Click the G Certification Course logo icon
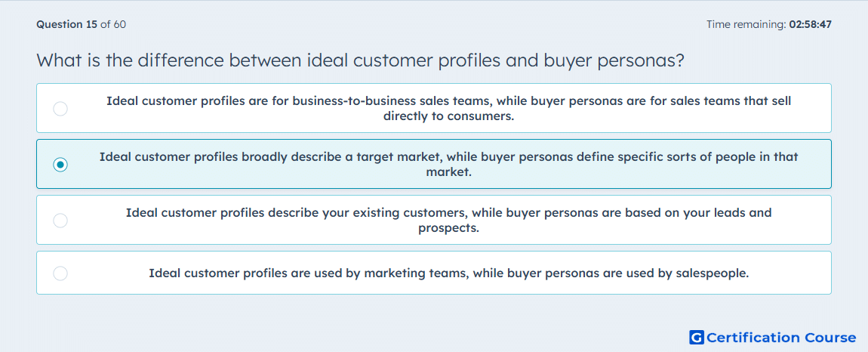 pyautogui.click(x=697, y=338)
